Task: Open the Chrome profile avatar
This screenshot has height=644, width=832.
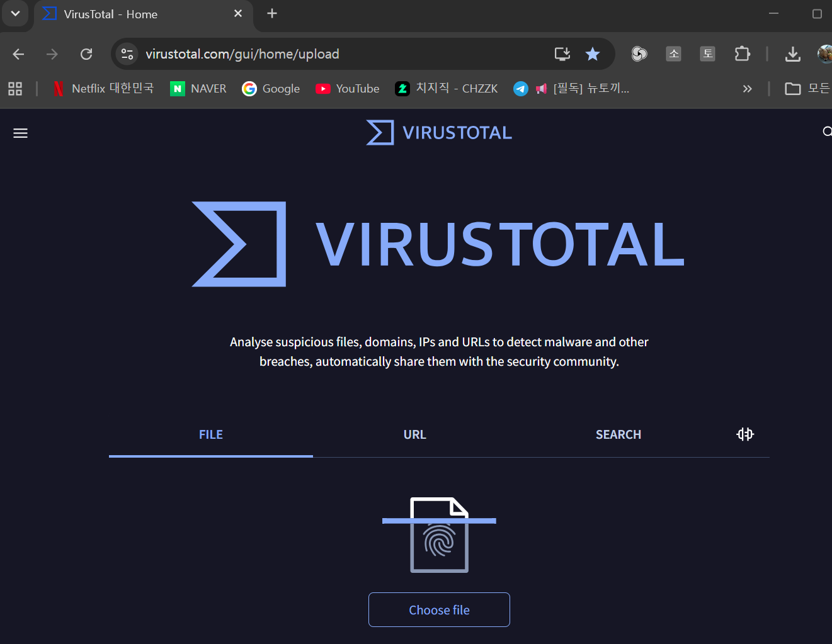Action: pyautogui.click(x=825, y=54)
